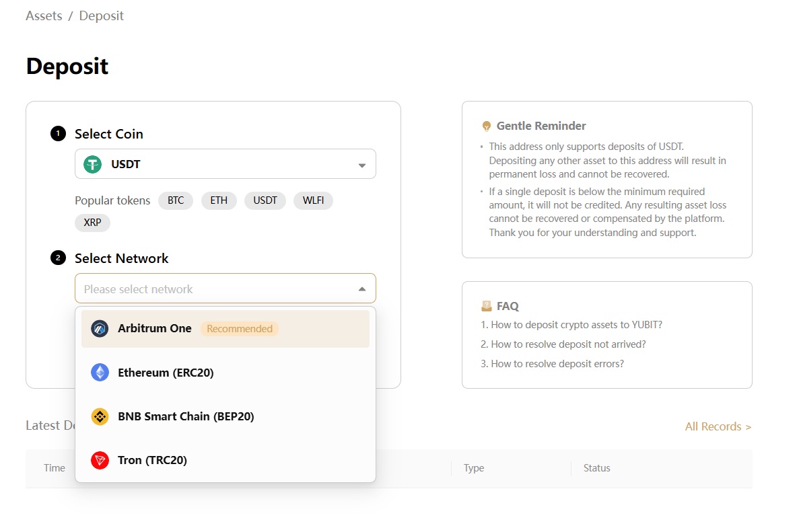Open How to deposit crypto assets FAQ
The image size is (799, 532).
[x=571, y=325]
